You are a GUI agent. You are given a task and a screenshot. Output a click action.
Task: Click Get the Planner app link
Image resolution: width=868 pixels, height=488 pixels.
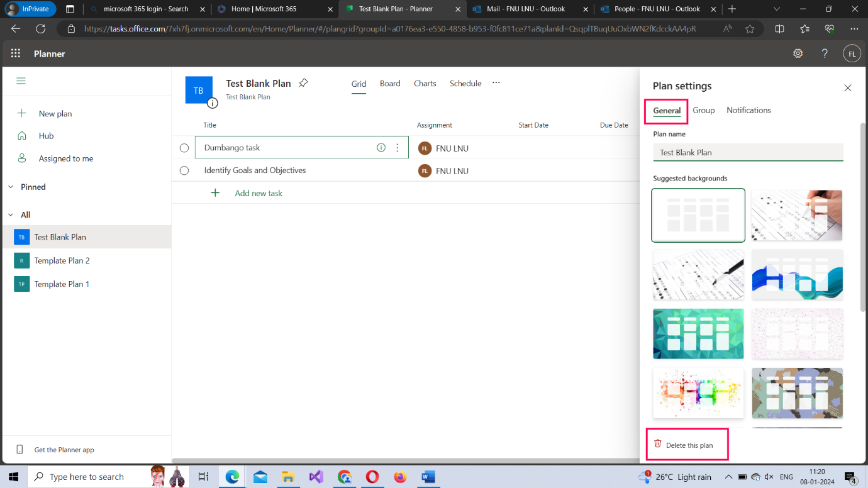[64, 450]
